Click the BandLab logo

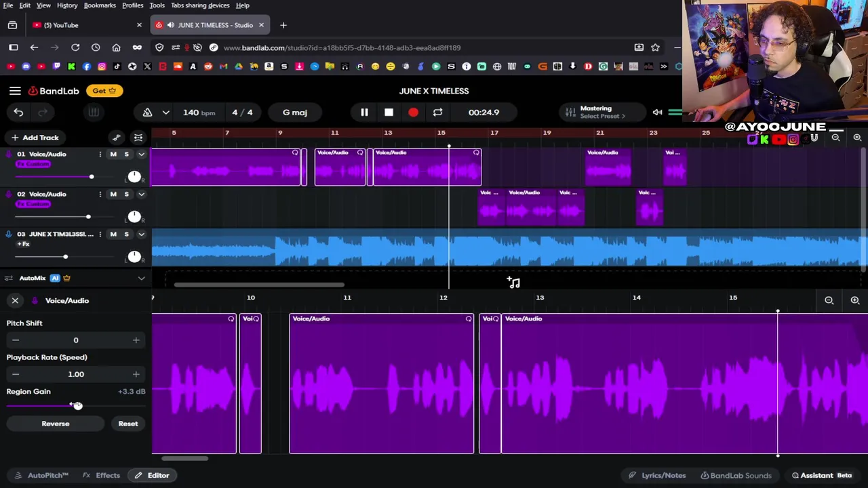[x=54, y=91]
